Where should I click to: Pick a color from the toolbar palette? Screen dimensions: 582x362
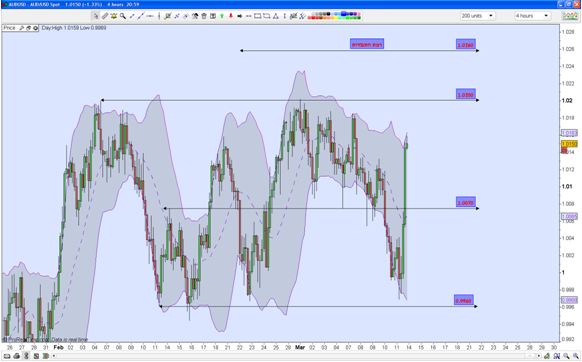tap(334, 16)
